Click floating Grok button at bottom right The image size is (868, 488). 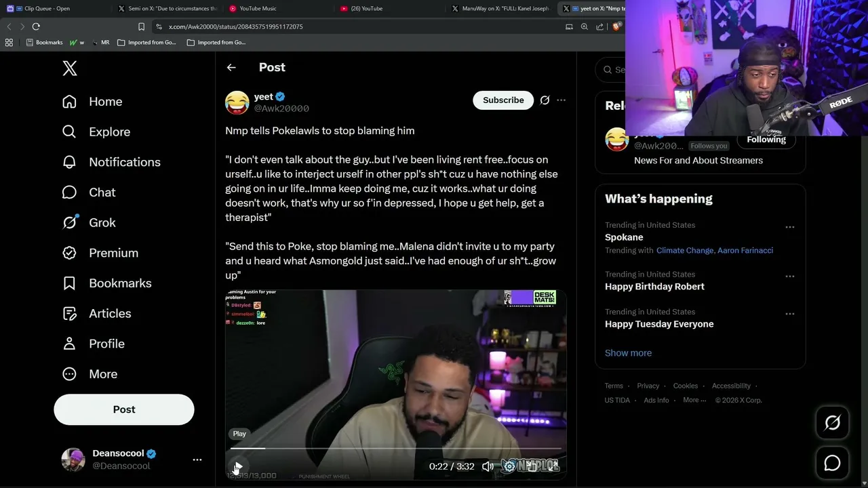click(832, 423)
